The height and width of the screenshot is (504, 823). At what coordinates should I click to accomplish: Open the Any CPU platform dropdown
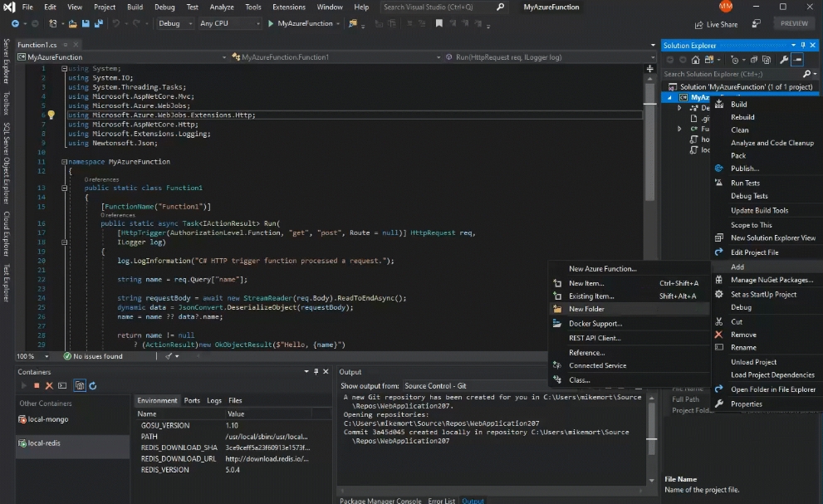[x=229, y=24]
